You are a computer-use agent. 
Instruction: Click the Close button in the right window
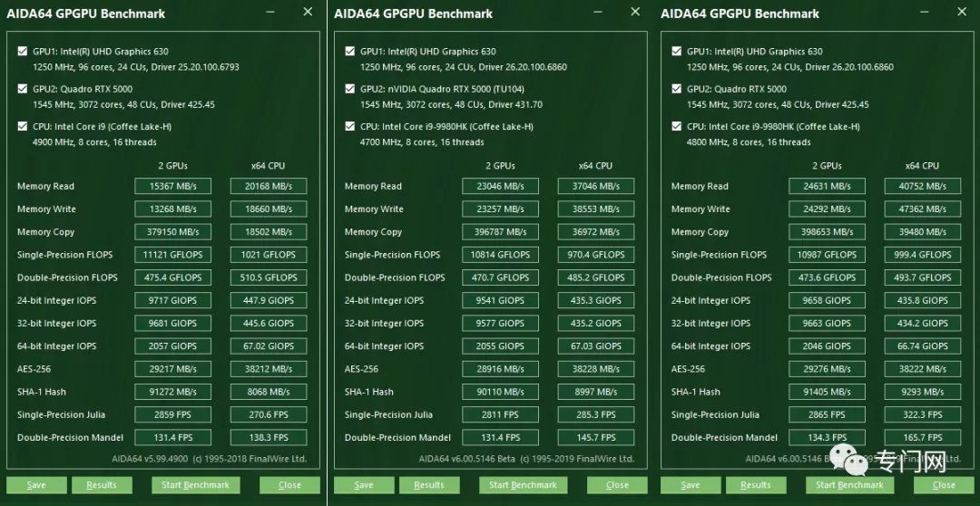[944, 485]
